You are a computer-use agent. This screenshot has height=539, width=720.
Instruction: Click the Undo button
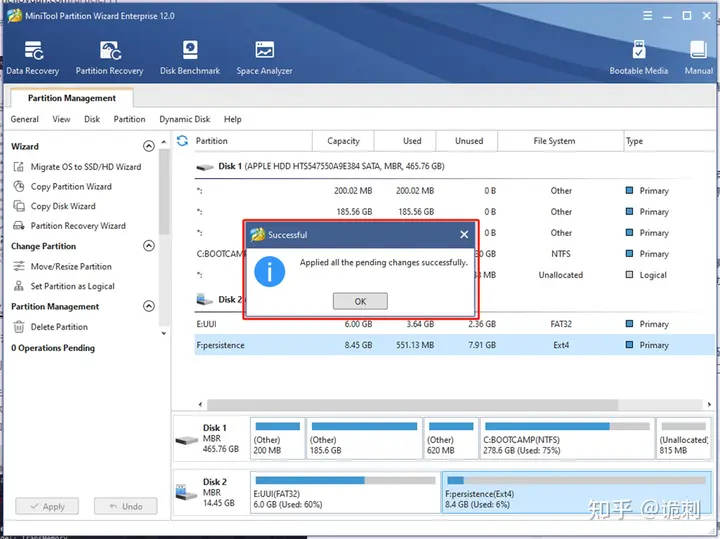click(x=125, y=506)
